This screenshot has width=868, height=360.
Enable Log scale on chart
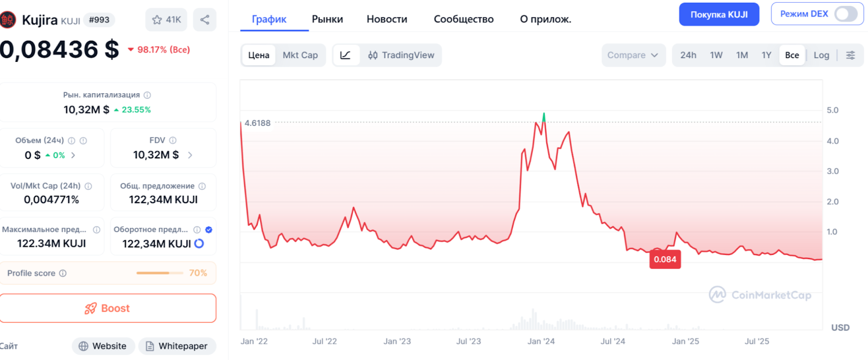coord(821,55)
